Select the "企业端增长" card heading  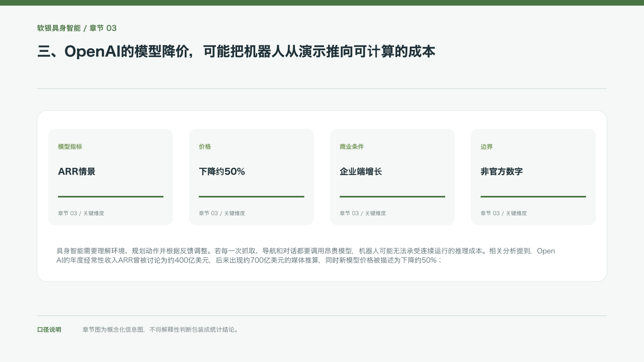point(361,171)
